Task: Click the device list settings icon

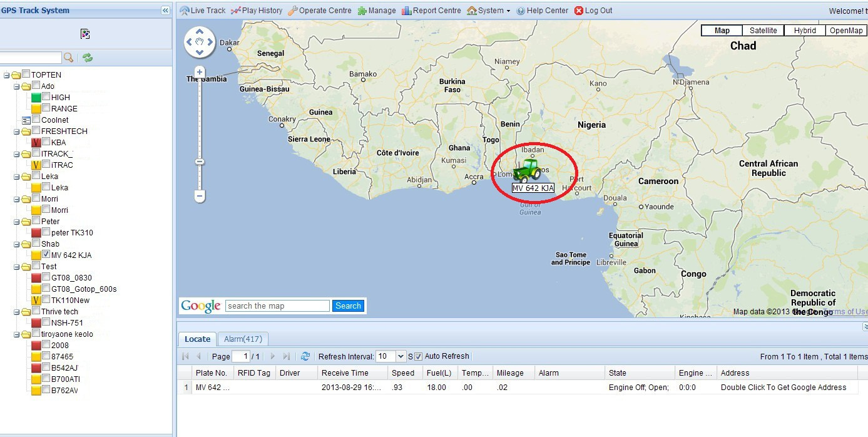Action: (x=86, y=34)
